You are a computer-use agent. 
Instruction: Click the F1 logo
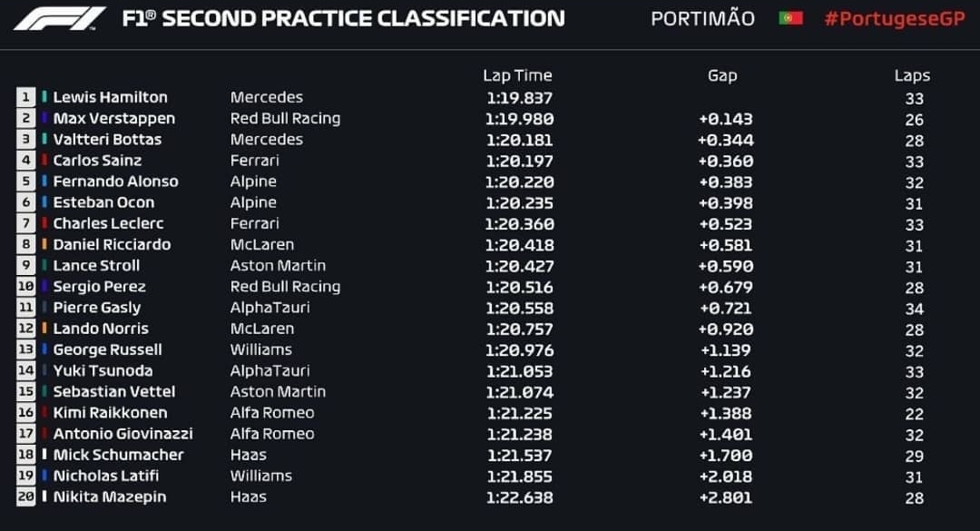[x=60, y=18]
